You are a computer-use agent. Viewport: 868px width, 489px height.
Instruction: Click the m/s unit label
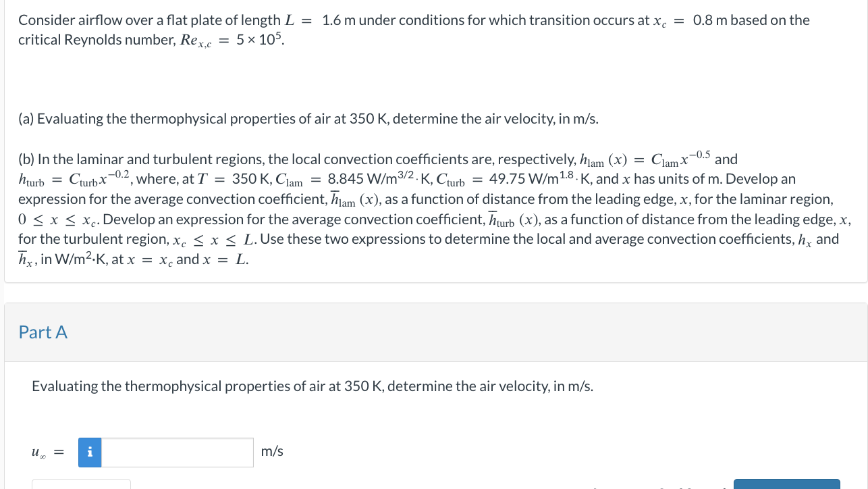(271, 451)
